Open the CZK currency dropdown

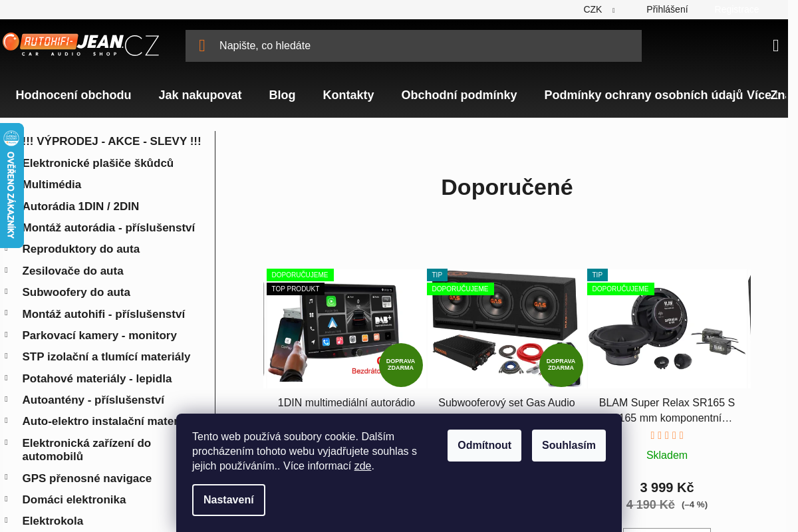click(599, 9)
